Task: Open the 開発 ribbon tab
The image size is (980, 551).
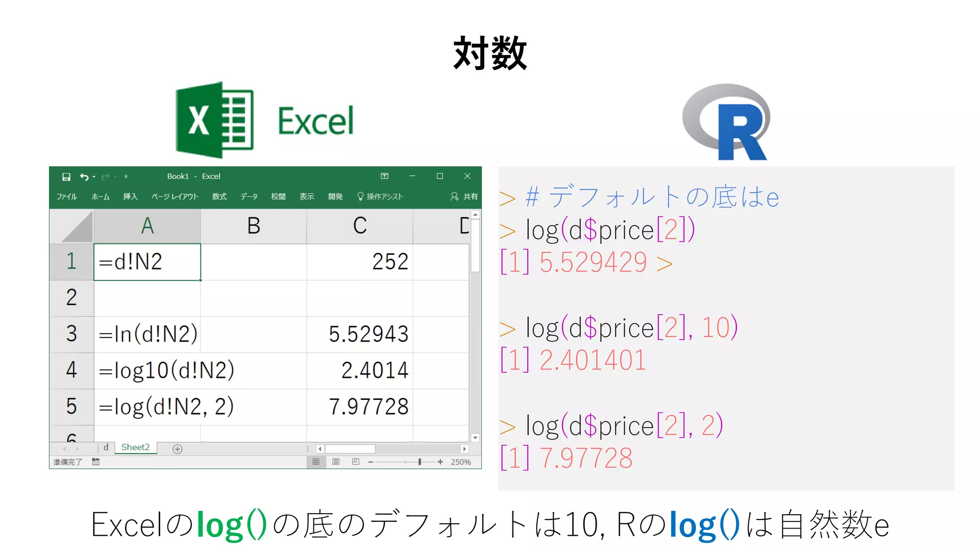Action: tap(335, 197)
